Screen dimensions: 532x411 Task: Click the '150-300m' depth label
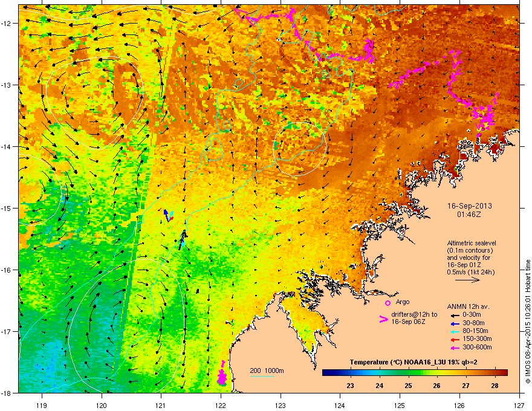coord(477,338)
